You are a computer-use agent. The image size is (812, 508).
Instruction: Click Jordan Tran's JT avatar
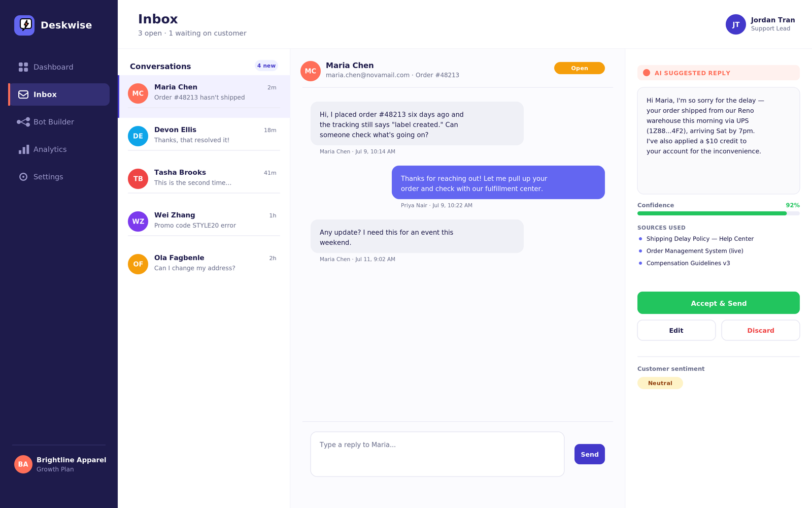(736, 24)
